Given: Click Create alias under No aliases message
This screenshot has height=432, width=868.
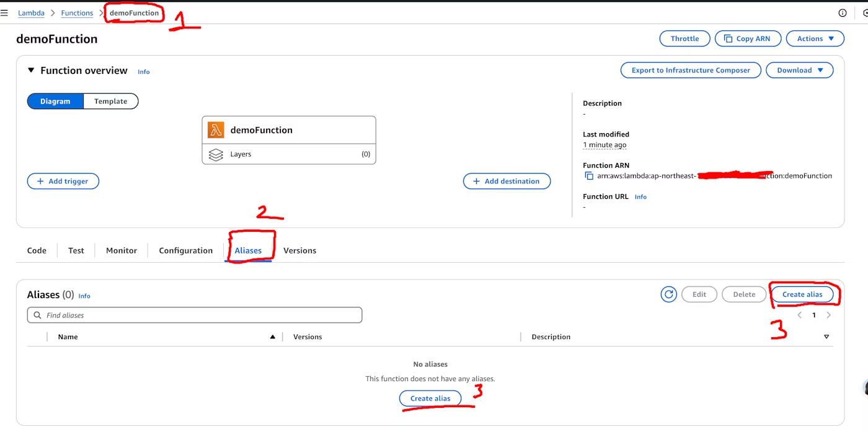Looking at the screenshot, I should point(430,398).
